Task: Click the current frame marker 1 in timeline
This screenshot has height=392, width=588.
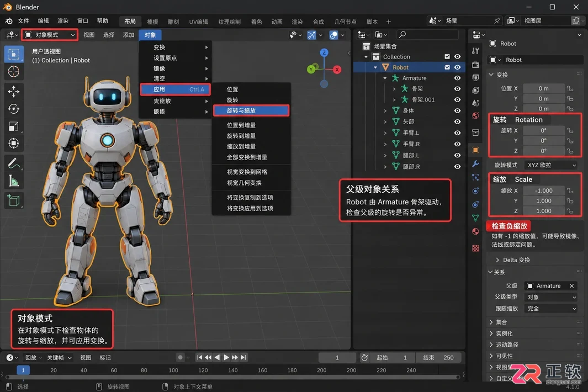Action: click(x=23, y=370)
